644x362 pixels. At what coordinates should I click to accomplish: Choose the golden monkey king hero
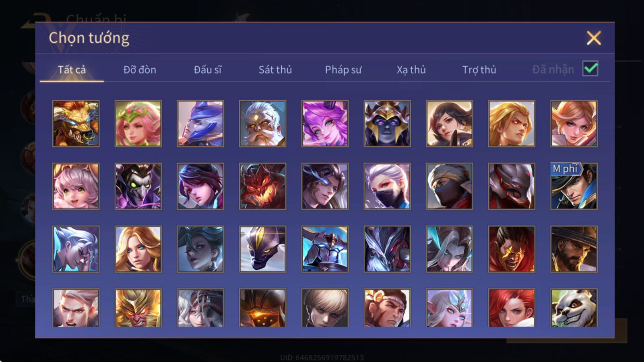(138, 307)
